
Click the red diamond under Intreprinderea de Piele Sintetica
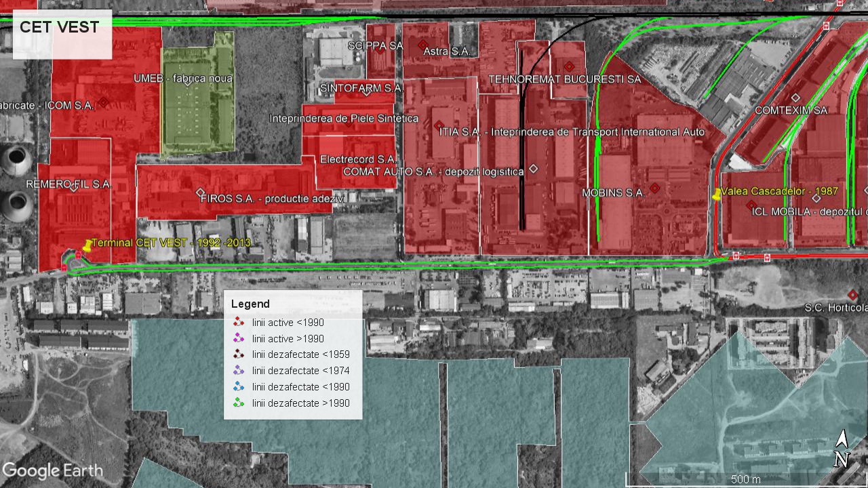coord(349,123)
